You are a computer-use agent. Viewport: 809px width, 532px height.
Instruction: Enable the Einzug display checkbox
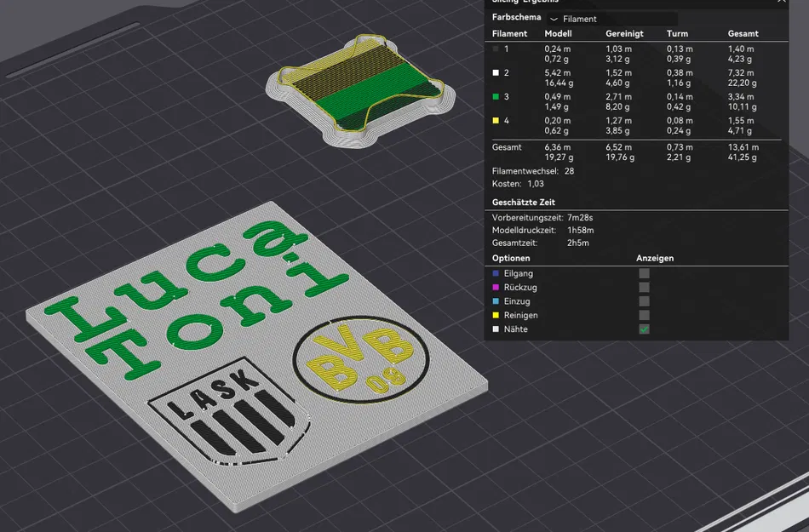point(644,301)
